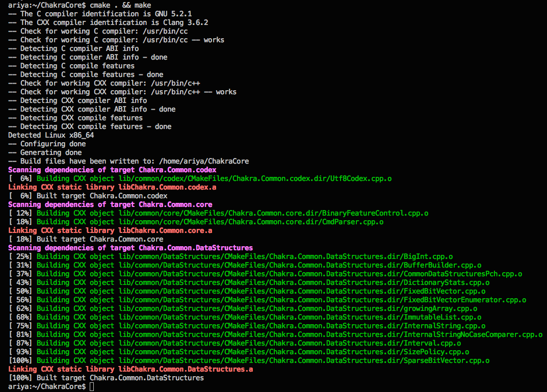Click the SizePolicy.cpp.o build line

click(239, 352)
